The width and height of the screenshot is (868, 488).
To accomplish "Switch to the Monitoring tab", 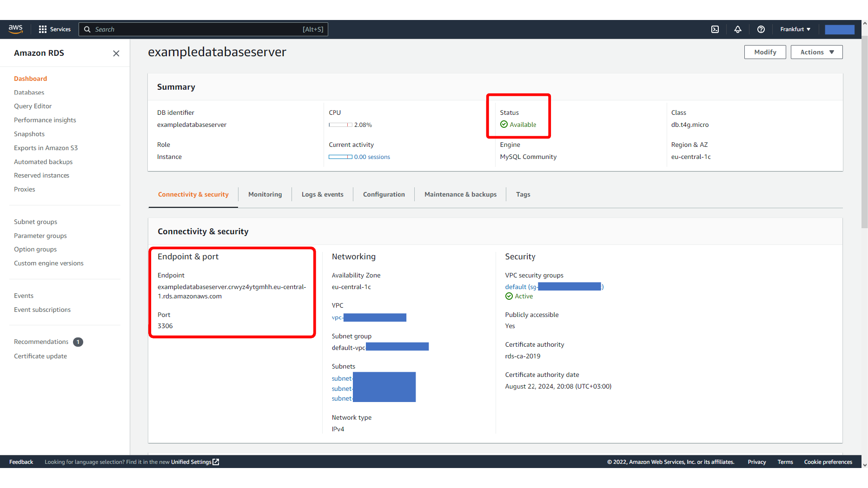I will tap(265, 194).
